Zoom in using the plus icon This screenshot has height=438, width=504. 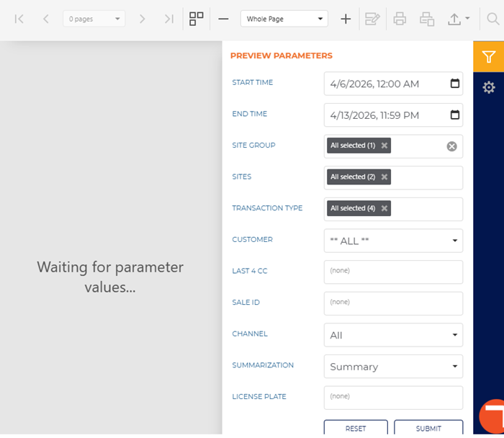click(x=346, y=19)
